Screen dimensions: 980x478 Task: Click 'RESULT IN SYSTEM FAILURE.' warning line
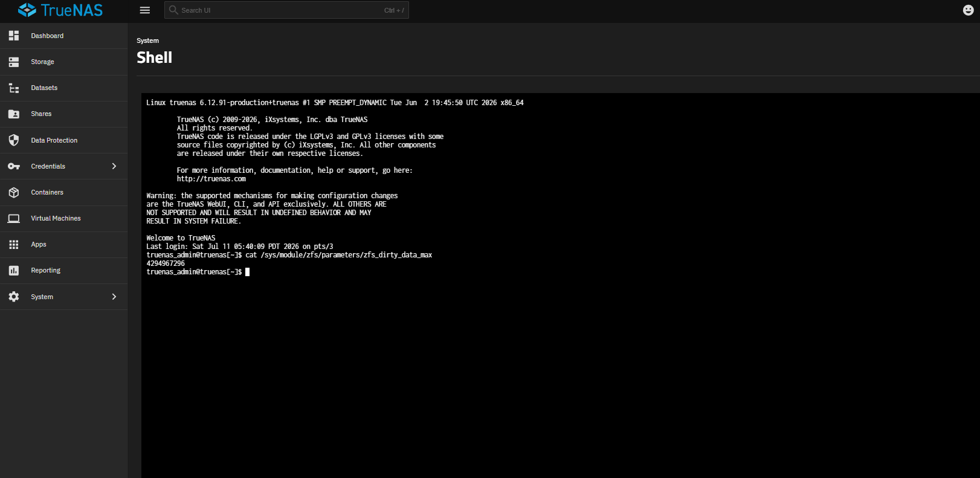[193, 221]
